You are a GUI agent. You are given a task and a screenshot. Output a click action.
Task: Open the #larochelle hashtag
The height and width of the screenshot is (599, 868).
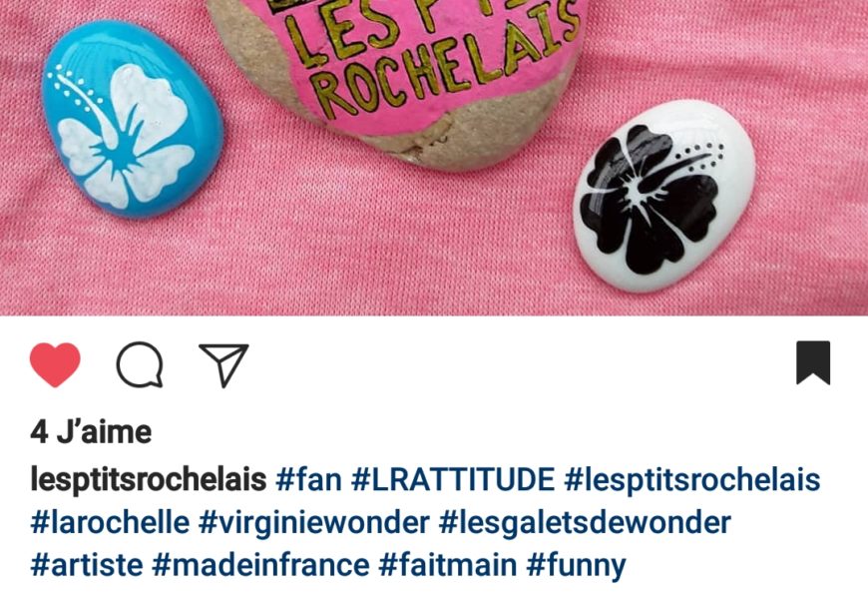(110, 522)
